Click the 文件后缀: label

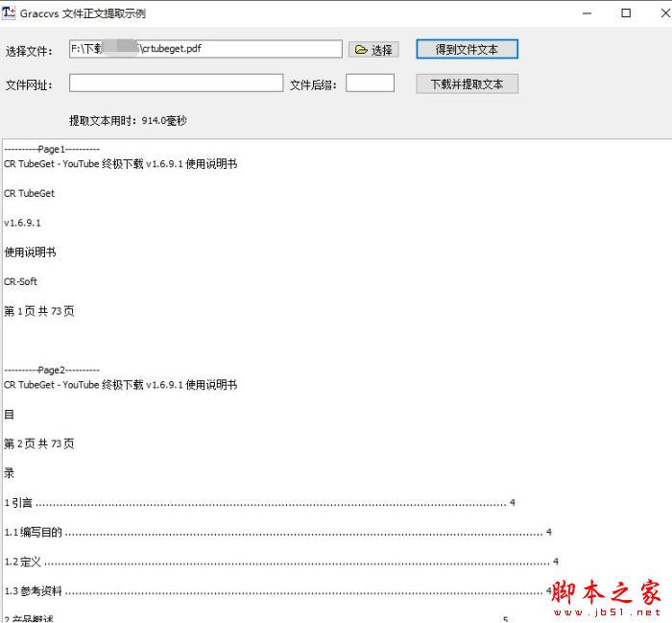pyautogui.click(x=313, y=84)
